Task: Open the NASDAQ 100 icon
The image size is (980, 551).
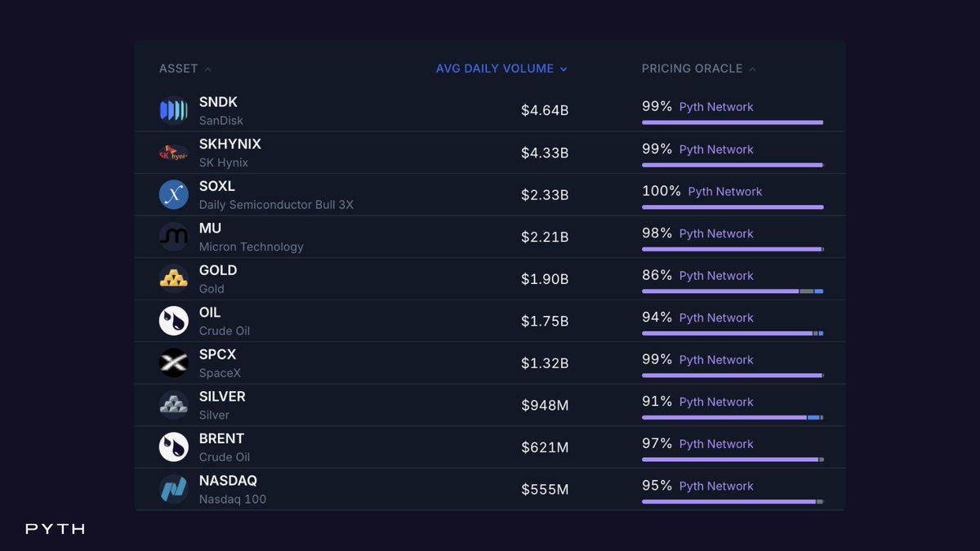Action: [173, 489]
